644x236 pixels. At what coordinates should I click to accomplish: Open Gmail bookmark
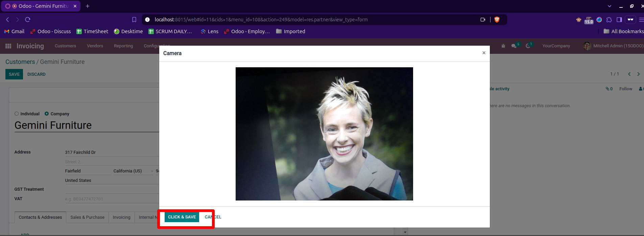15,31
